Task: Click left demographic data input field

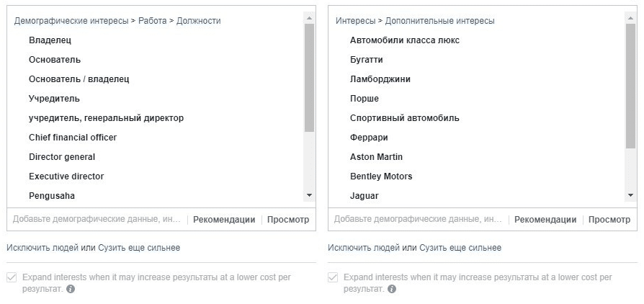Action: click(x=97, y=220)
